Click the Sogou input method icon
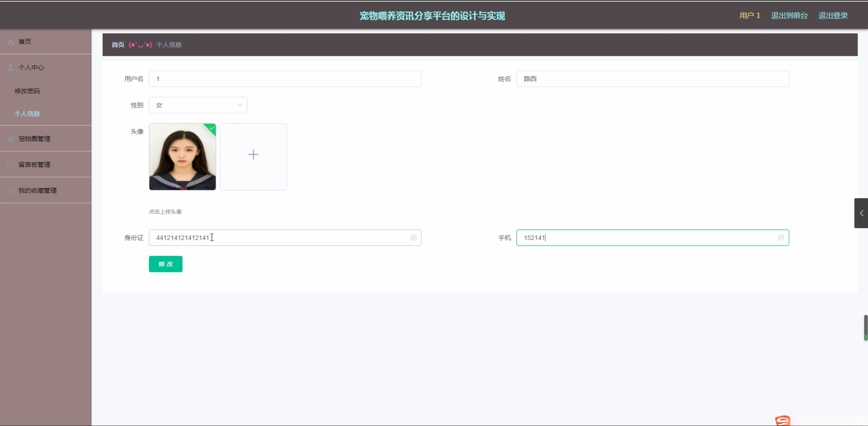The width and height of the screenshot is (868, 426). pyautogui.click(x=782, y=421)
